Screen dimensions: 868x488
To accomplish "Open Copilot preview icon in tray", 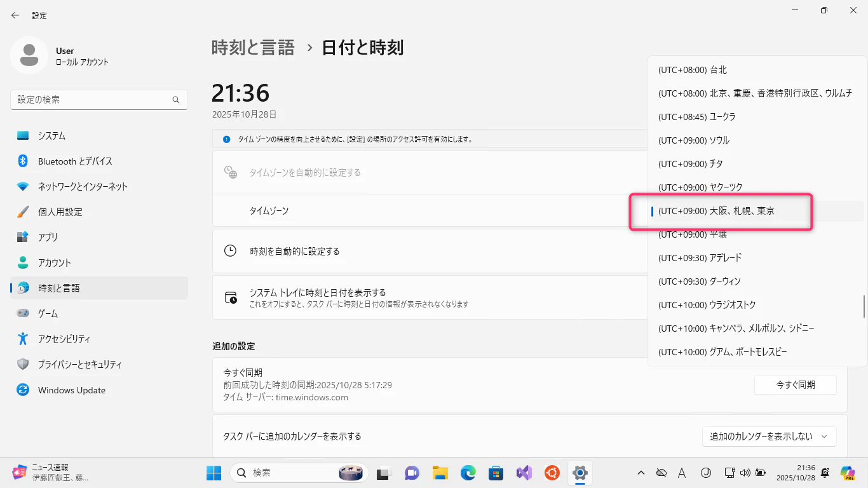I will [848, 473].
